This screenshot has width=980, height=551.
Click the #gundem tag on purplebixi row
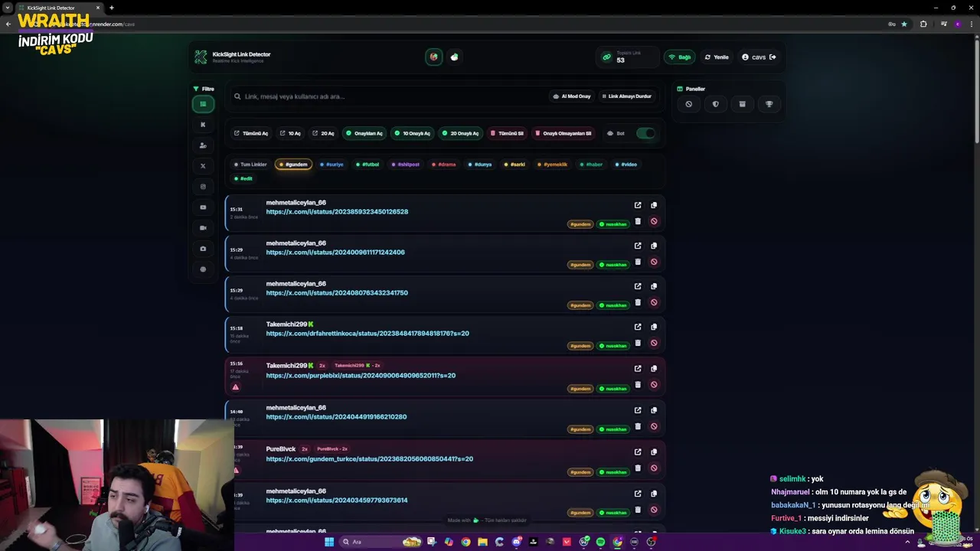click(x=580, y=389)
